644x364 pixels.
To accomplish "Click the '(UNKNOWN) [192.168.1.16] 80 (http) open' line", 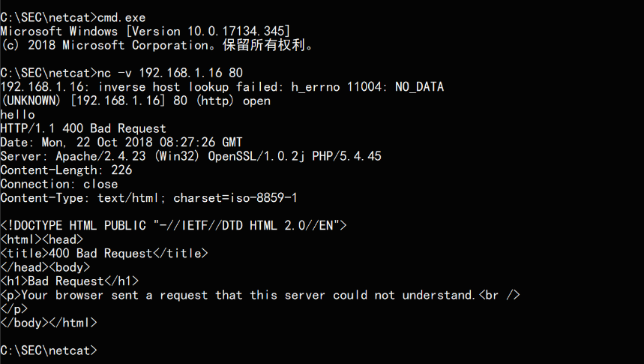I will [136, 101].
